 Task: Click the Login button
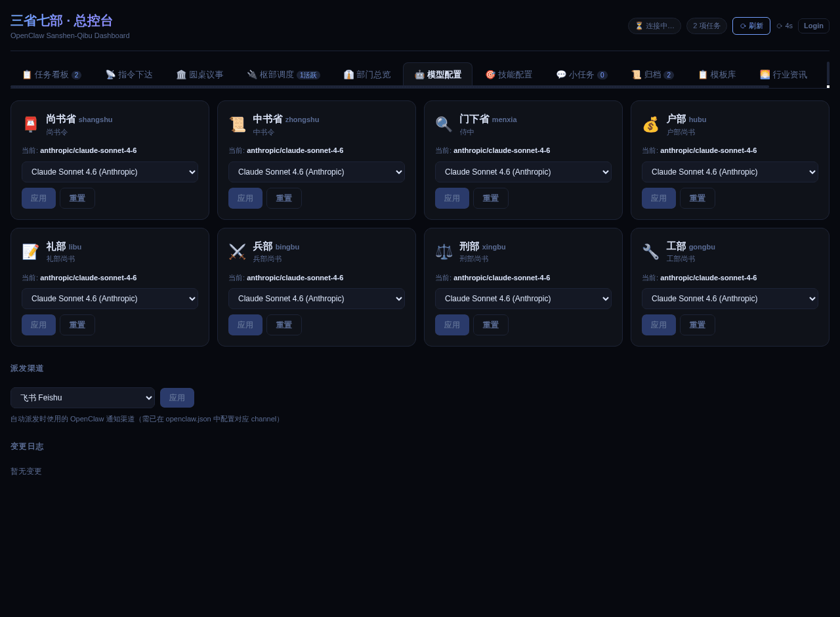(813, 26)
